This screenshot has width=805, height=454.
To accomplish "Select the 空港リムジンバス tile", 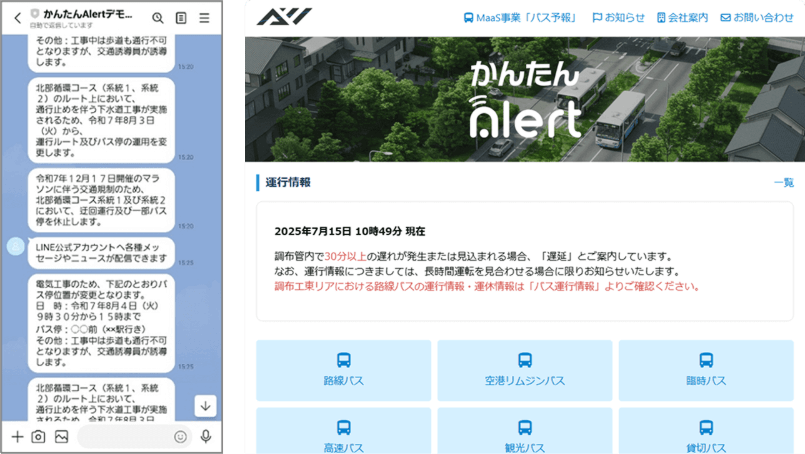I will [x=525, y=370].
